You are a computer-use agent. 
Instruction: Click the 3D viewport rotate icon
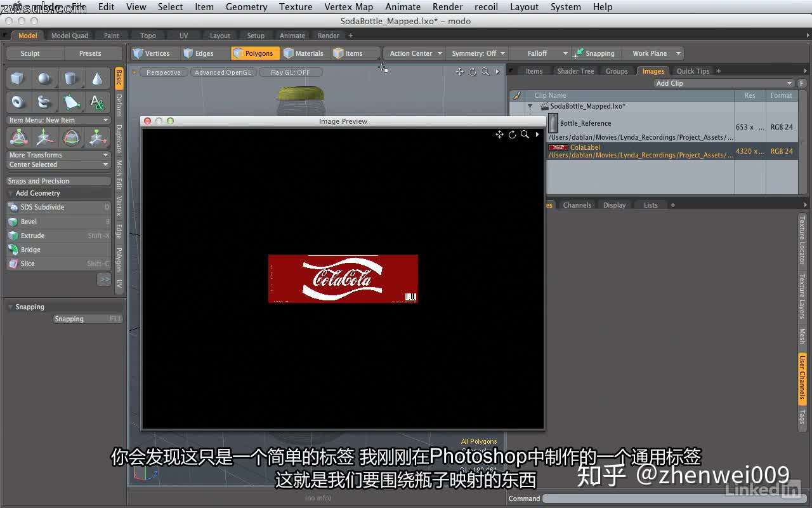coord(472,72)
